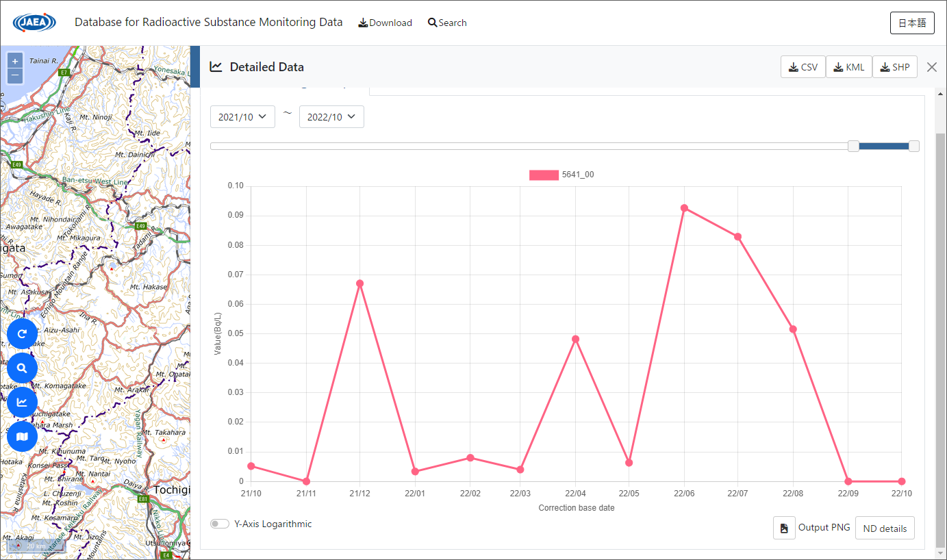Click the blue map view button
Image resolution: width=947 pixels, height=560 pixels.
(x=22, y=437)
